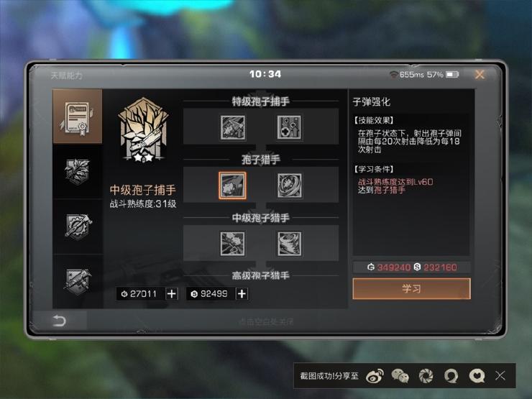
Task: Open the leaf shield gathering tab
Action: click(x=78, y=172)
